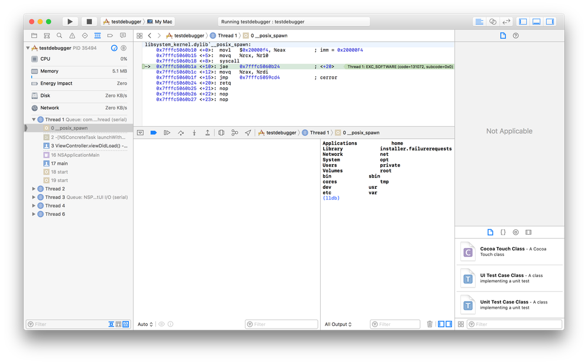The height and width of the screenshot is (364, 588).
Task: Switch to the Quick Help inspector tab
Action: click(516, 36)
